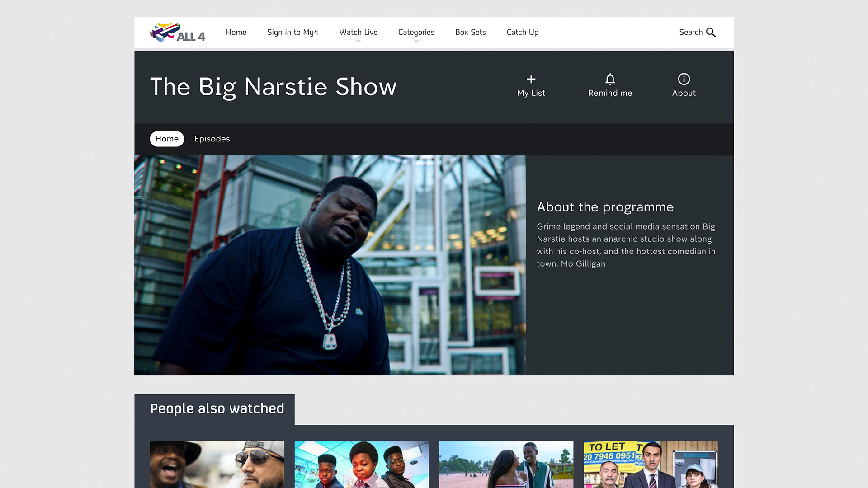Click the People also watched heading
Image resolution: width=868 pixels, height=488 pixels.
click(x=217, y=408)
